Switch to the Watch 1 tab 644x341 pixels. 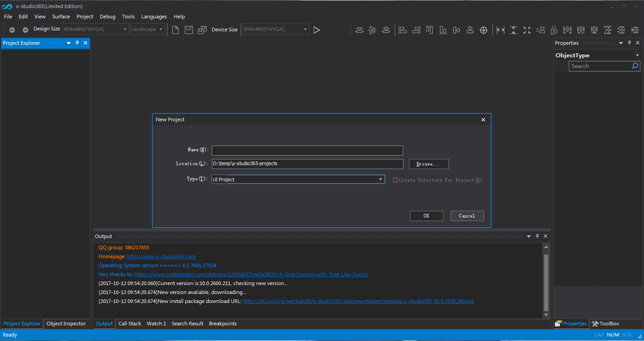pos(156,324)
